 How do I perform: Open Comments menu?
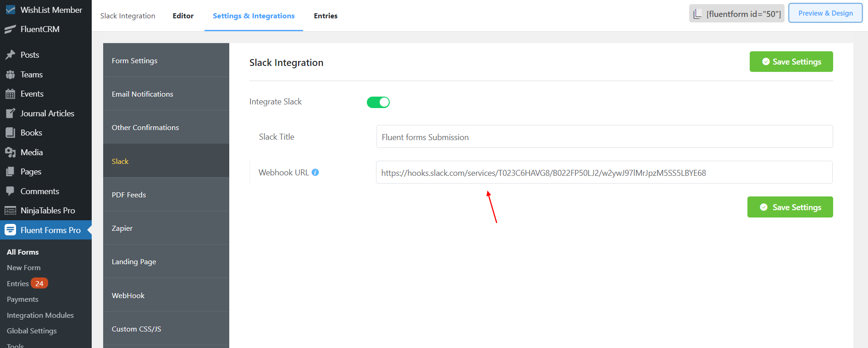tap(46, 191)
